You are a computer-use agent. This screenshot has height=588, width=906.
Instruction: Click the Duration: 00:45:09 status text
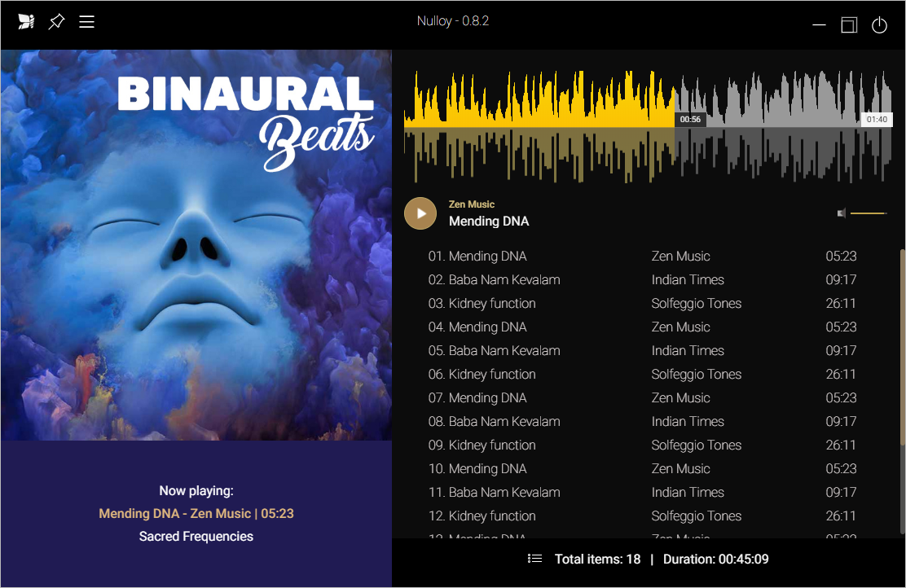[x=716, y=559]
